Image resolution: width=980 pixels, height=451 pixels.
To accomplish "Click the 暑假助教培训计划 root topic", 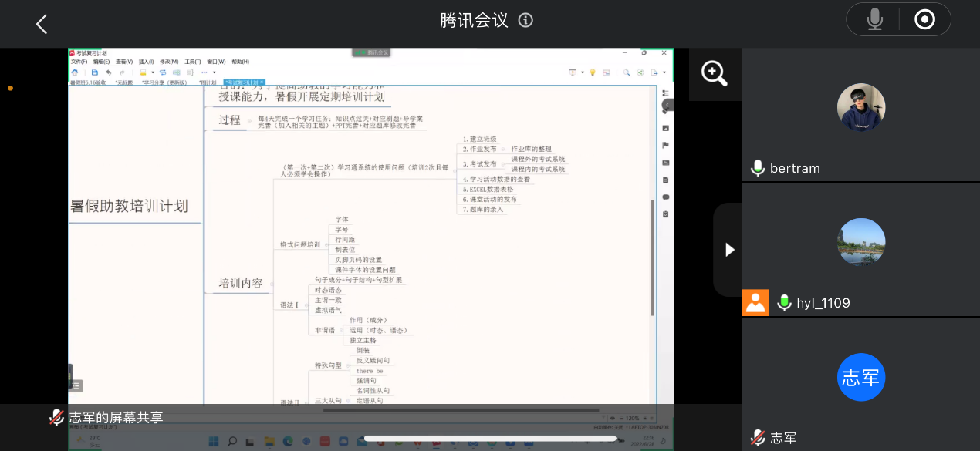I will (130, 207).
